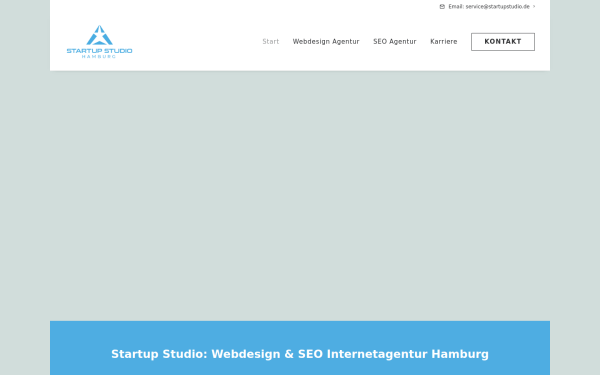600x375 pixels.
Task: Click the Startup Studio Hamburg logo
Action: [99, 42]
